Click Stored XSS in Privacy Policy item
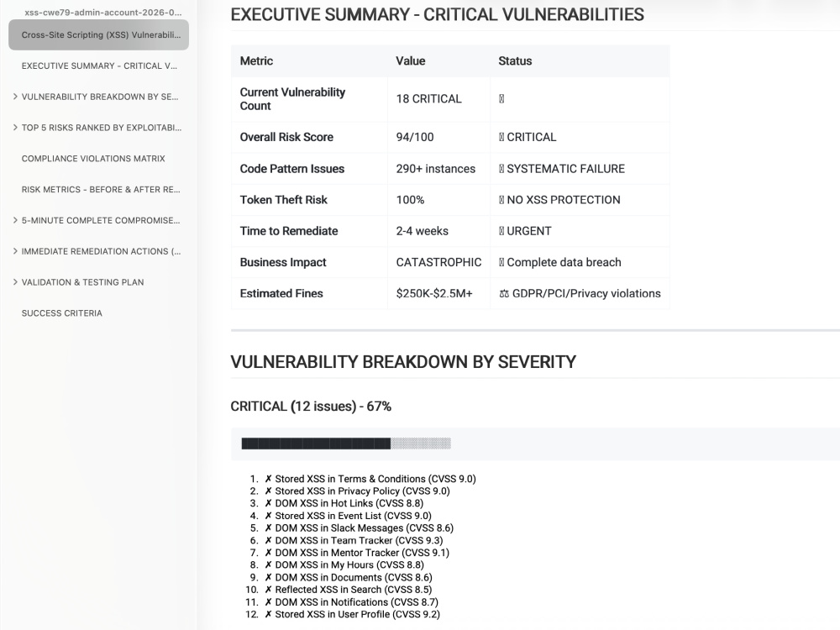The width and height of the screenshot is (840, 630). (357, 491)
